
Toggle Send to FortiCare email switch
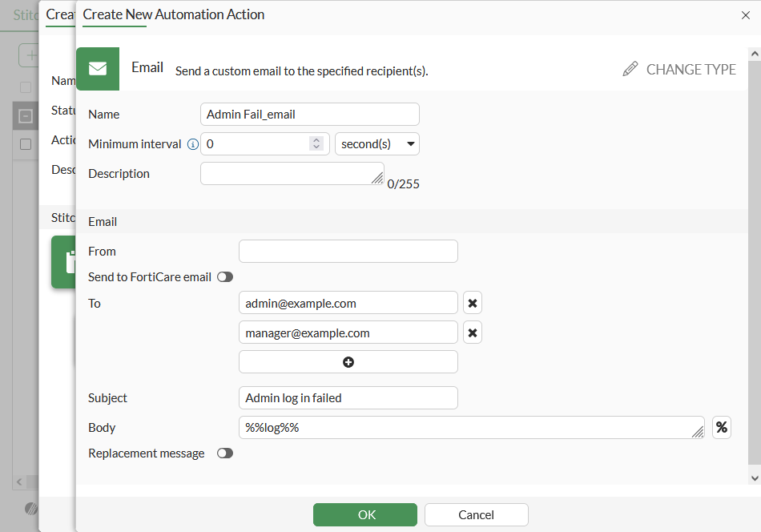[225, 277]
